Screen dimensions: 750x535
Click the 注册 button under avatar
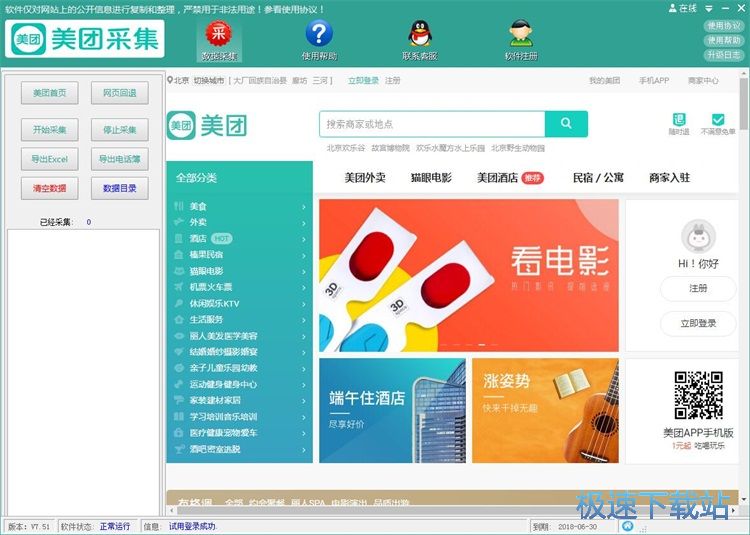pyautogui.click(x=698, y=288)
